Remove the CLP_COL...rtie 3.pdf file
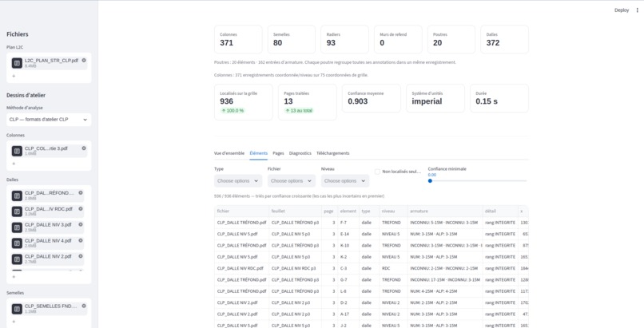Screen dimensions: 644x328 [x=84, y=148]
